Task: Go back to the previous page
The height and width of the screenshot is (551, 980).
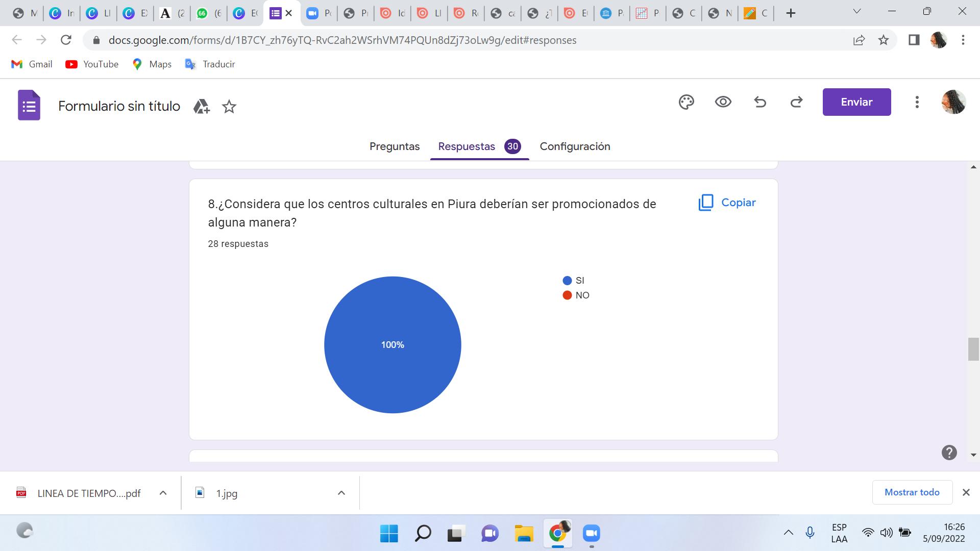Action: pyautogui.click(x=17, y=40)
